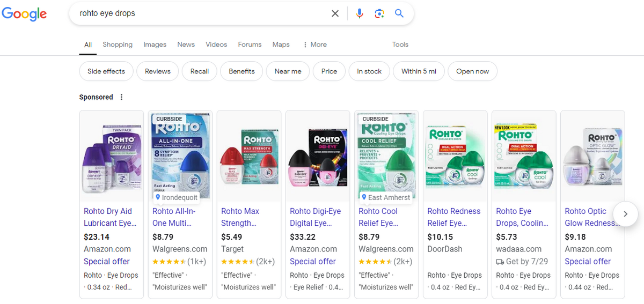Click Special offer under $23.14 Dry Aid
Viewport: 644px width, 304px height.
[106, 261]
